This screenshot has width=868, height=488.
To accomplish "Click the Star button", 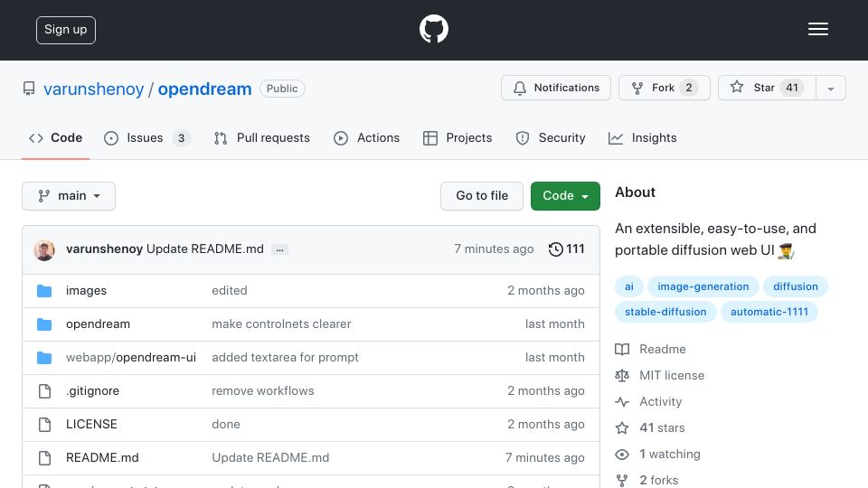I will click(767, 88).
